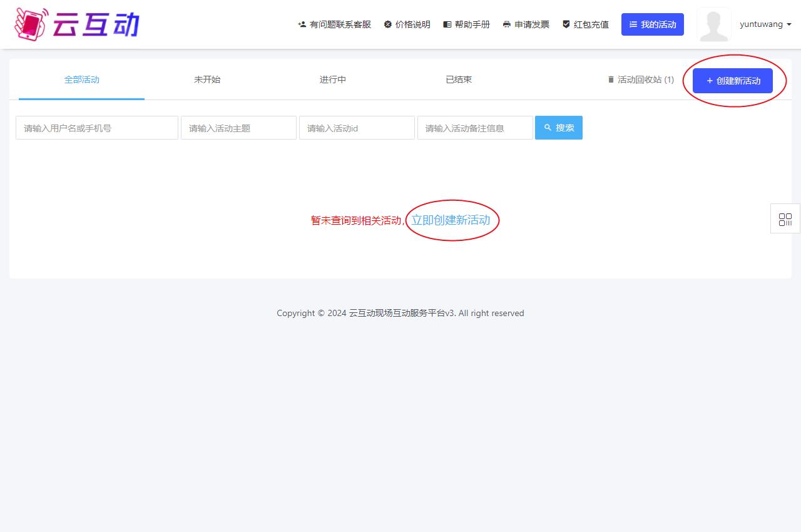801x532 pixels.
Task: Switch to the 全部活动 tab
Action: [82, 79]
